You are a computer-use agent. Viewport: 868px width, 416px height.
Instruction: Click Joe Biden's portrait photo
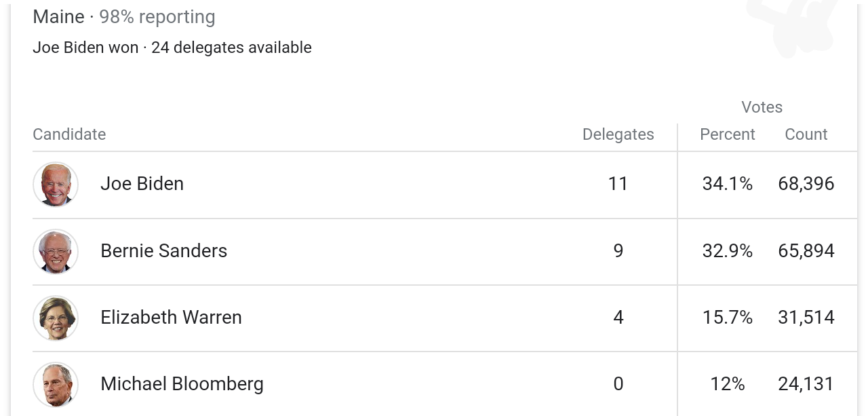[x=56, y=184]
